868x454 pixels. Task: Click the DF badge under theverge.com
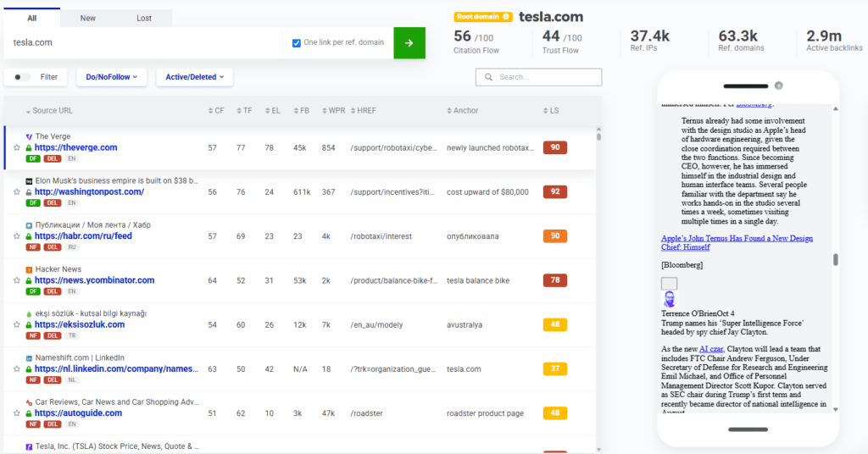[x=33, y=158]
